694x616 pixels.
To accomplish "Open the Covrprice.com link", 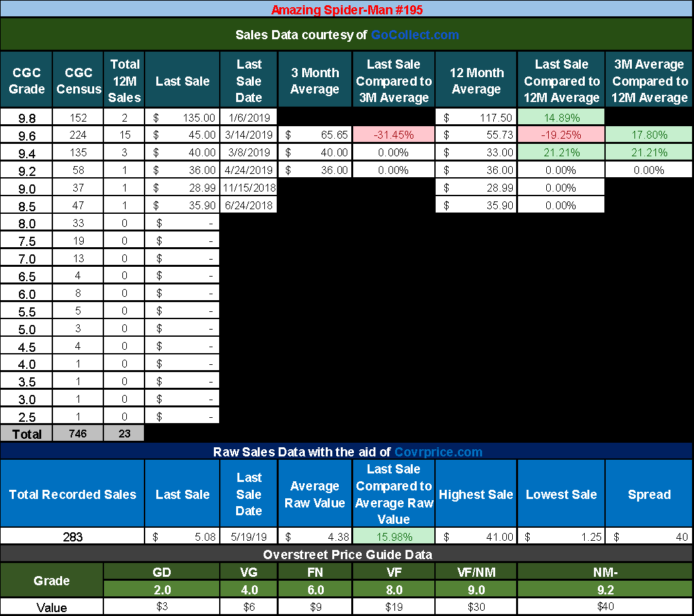I will click(x=438, y=452).
